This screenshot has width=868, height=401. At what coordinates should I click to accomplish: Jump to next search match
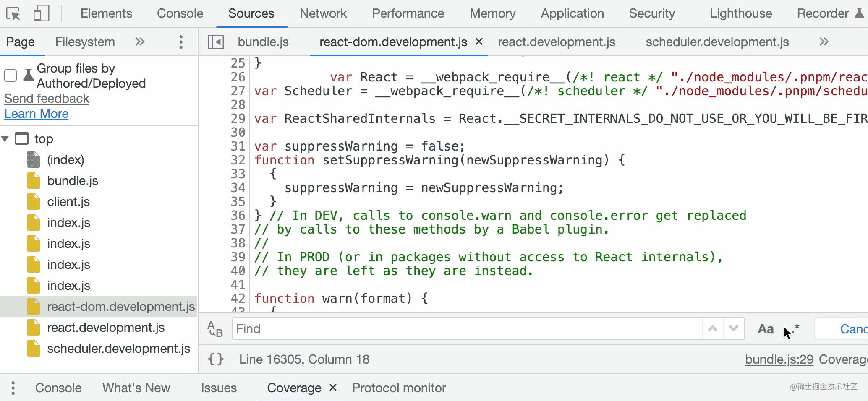click(x=733, y=329)
